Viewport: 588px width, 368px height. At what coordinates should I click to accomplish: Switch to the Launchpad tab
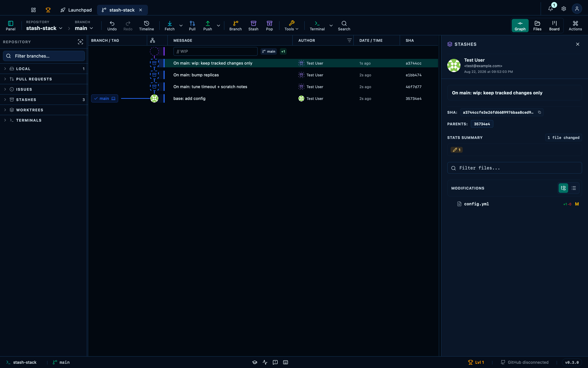[76, 10]
